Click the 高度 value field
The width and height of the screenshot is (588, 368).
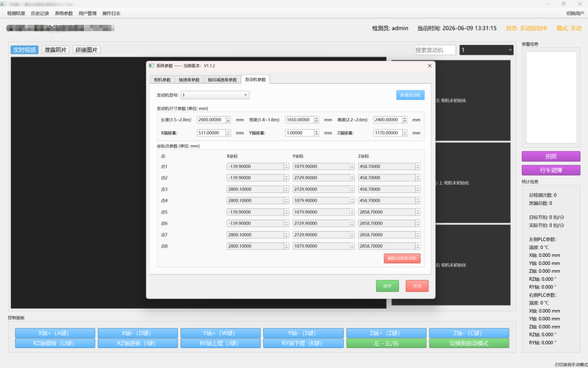click(x=388, y=120)
